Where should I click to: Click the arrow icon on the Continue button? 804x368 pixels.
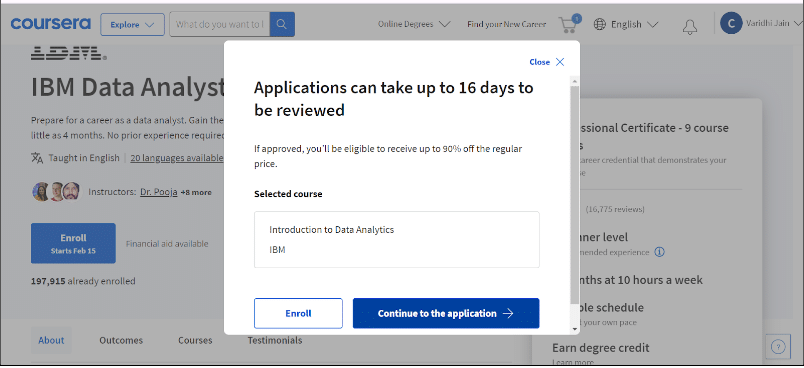(508, 314)
